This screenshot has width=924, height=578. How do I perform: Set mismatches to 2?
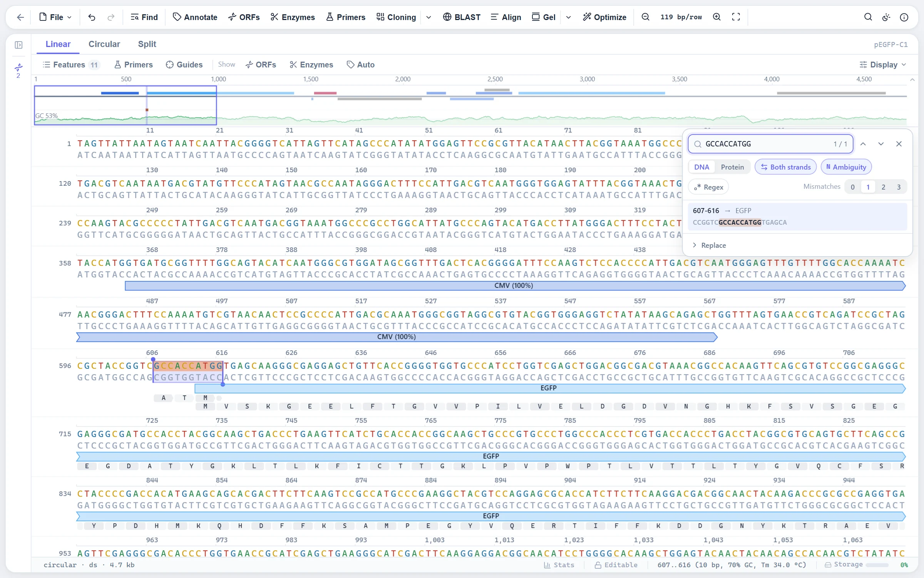884,187
